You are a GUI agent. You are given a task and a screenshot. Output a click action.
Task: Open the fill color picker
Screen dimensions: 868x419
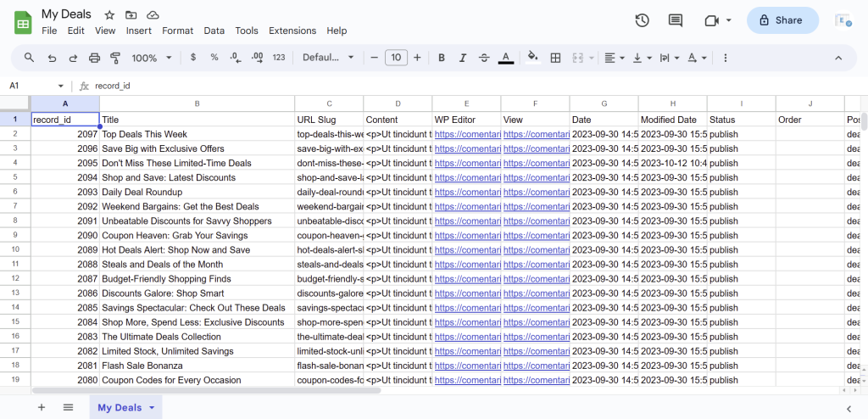533,58
